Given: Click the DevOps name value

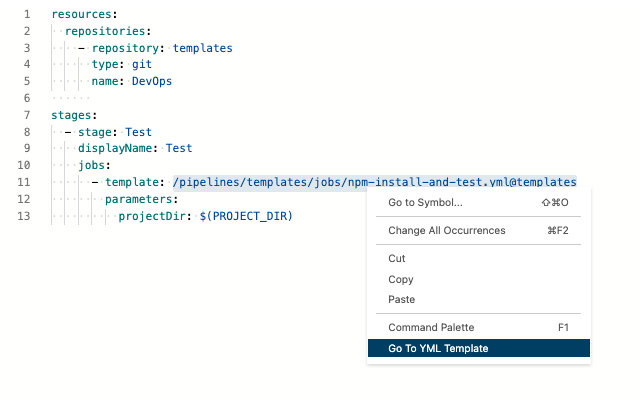Looking at the screenshot, I should (x=151, y=82).
